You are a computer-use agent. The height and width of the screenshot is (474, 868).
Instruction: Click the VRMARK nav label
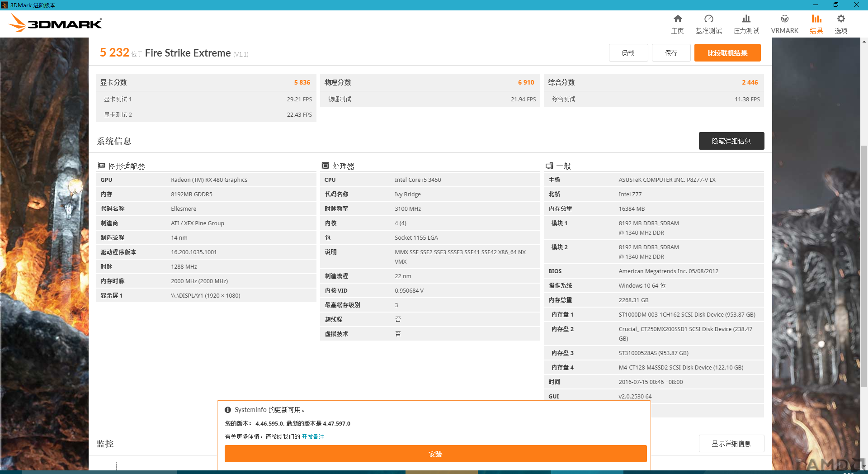coord(784,31)
